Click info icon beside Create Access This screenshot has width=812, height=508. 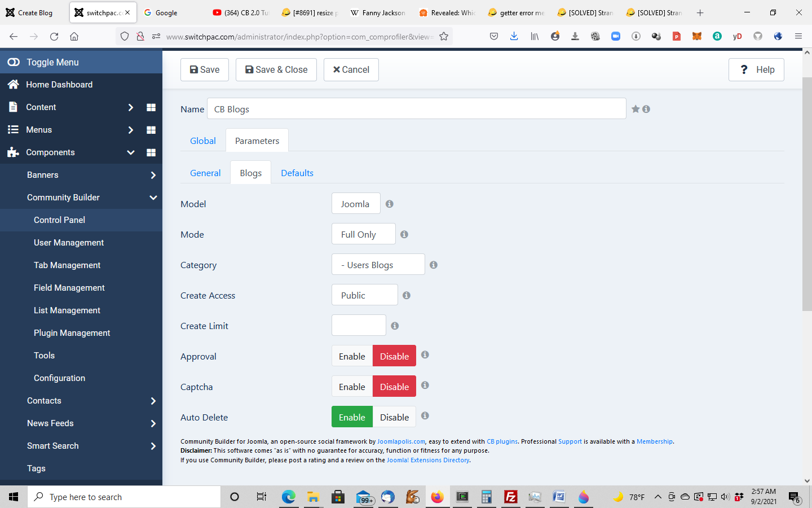pyautogui.click(x=407, y=295)
